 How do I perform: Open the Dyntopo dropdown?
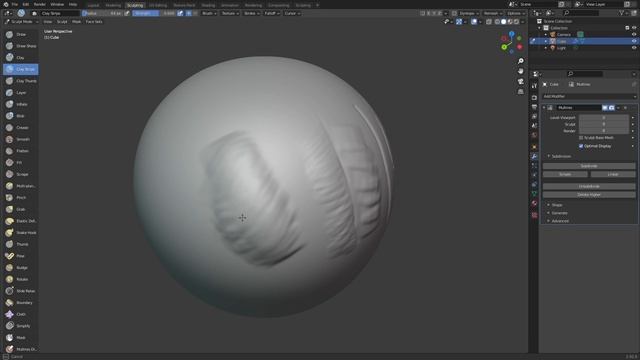point(469,13)
